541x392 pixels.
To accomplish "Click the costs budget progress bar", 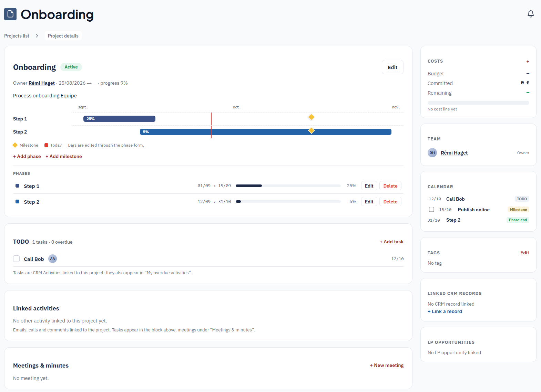I will 478,103.
